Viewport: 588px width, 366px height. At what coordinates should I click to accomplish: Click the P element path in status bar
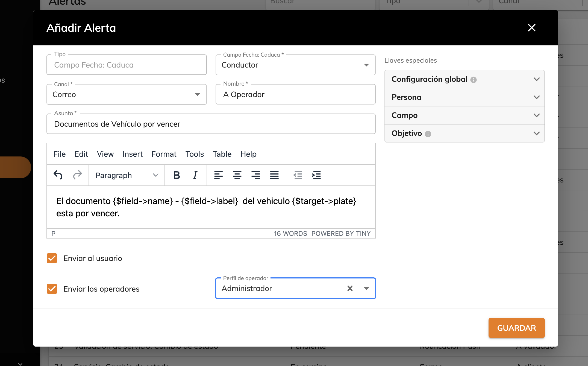[x=54, y=234]
